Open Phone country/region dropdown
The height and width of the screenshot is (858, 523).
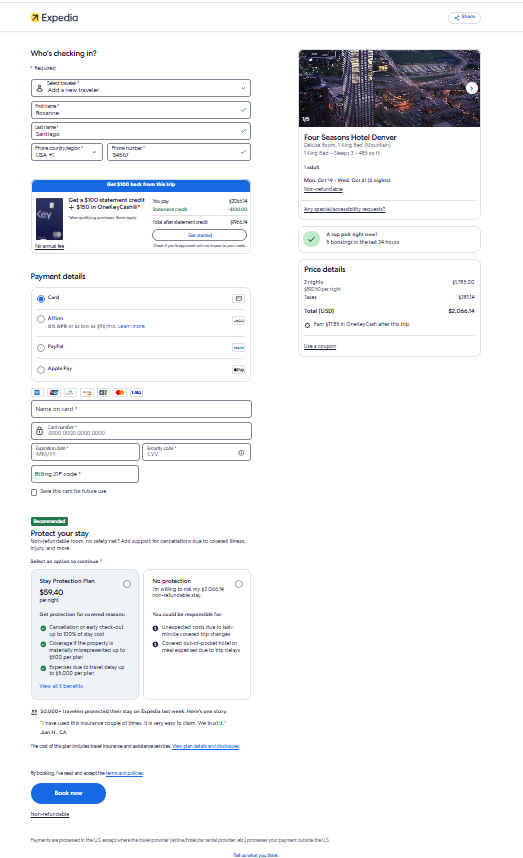pos(67,152)
